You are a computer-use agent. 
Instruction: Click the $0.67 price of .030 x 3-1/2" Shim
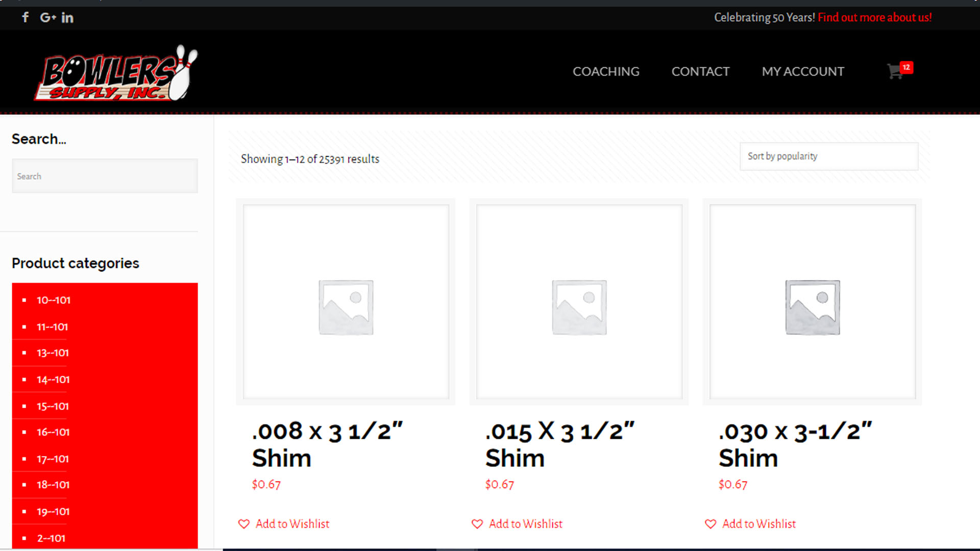(x=732, y=484)
